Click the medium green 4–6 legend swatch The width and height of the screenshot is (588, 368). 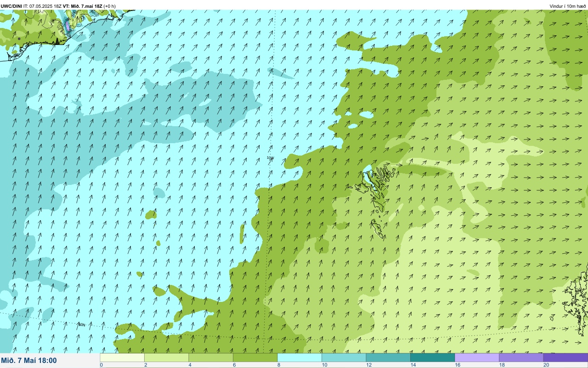click(x=211, y=357)
